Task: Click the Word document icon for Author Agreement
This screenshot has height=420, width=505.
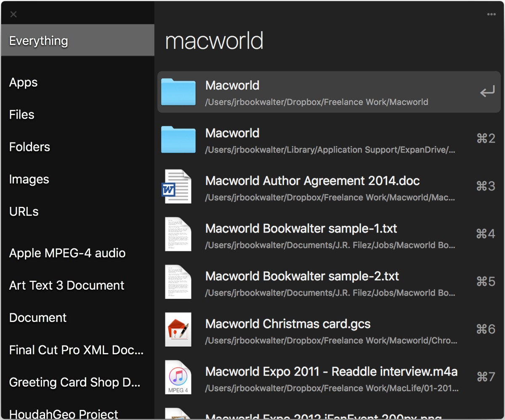Action: click(x=177, y=186)
